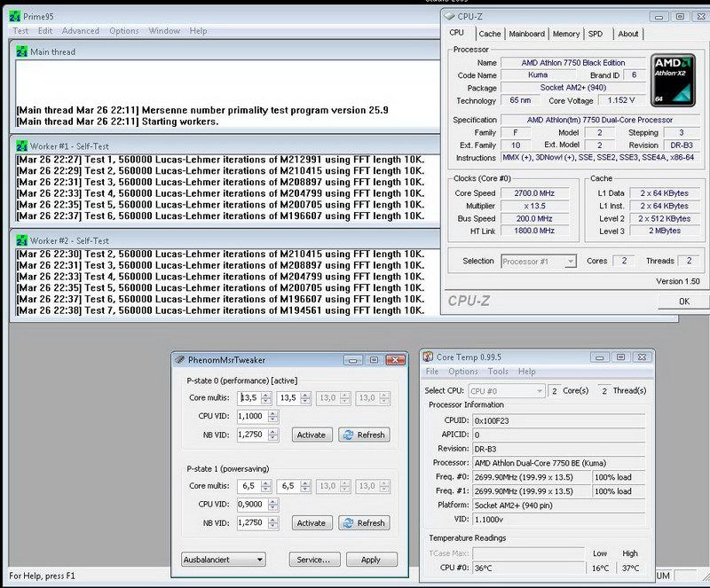Click the AMD Athlon X2 processor logo

(673, 81)
